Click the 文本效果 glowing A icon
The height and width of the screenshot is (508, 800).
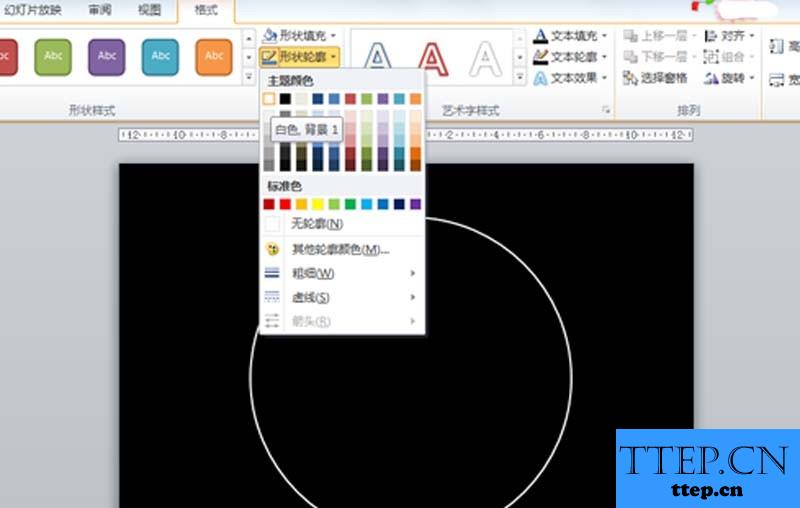click(x=540, y=78)
